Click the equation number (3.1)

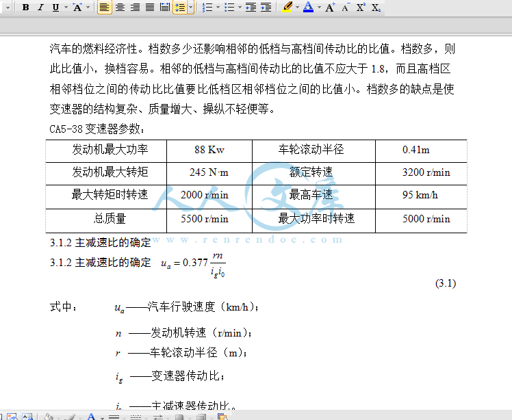click(x=446, y=283)
